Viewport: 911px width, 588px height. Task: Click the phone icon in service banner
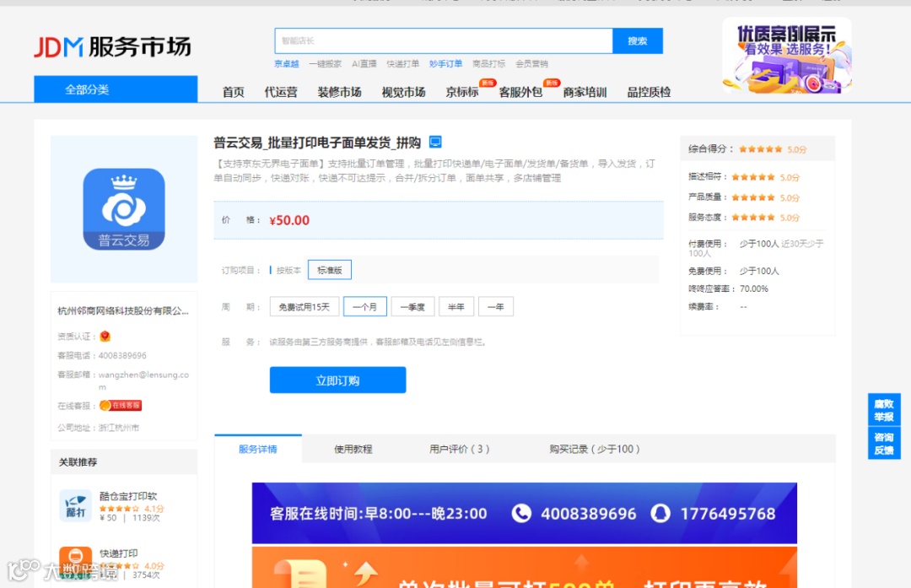(x=521, y=514)
